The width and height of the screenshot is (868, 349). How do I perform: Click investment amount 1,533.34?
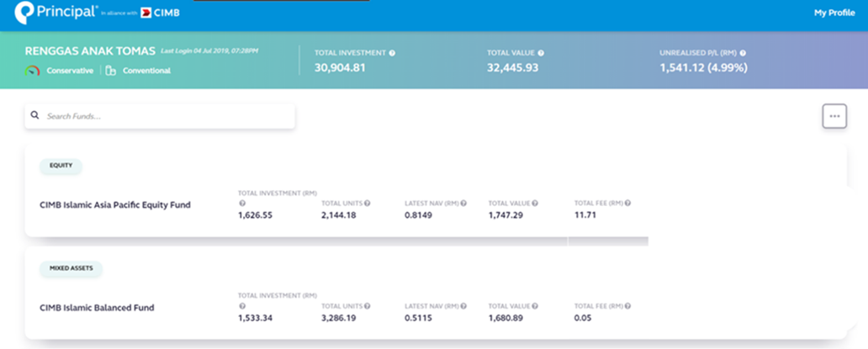point(255,318)
